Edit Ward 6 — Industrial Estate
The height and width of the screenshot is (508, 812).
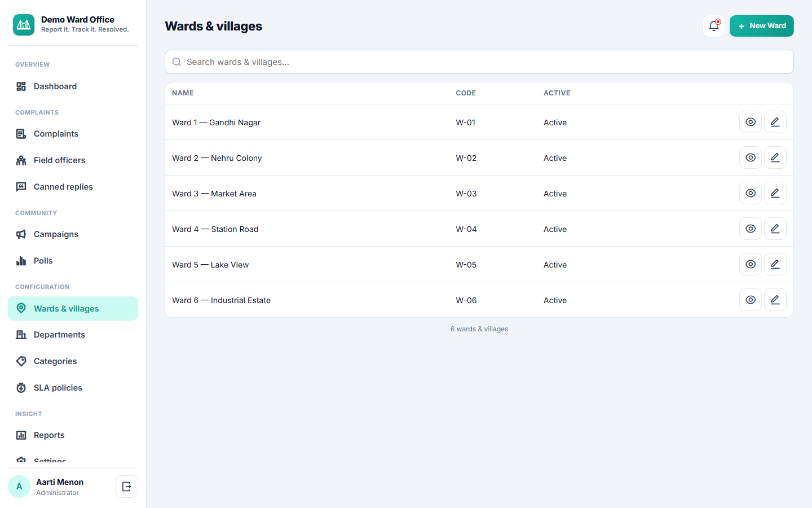tap(775, 300)
